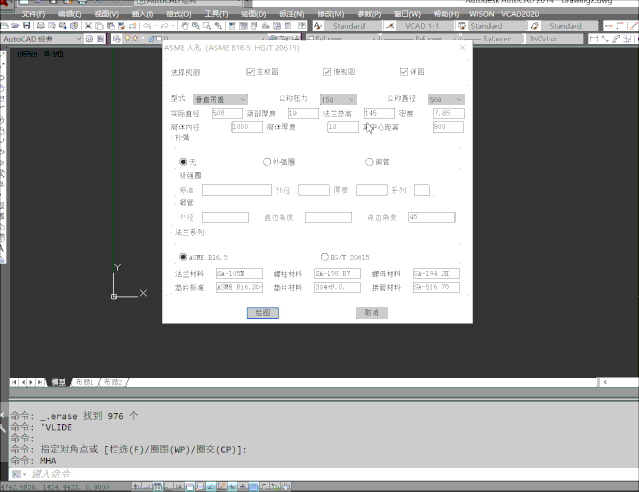Select the Linear Dimension tool icon
The height and width of the screenshot is (492, 639).
pos(594,39)
